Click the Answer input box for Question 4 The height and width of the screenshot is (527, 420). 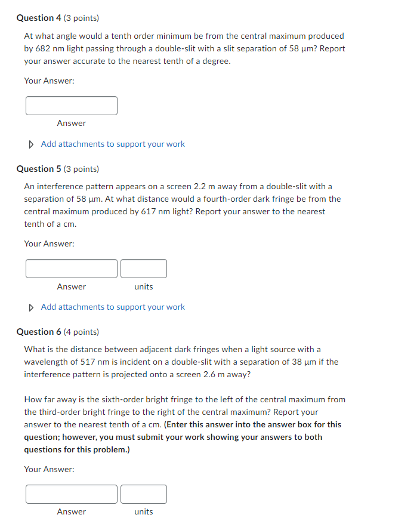71,105
